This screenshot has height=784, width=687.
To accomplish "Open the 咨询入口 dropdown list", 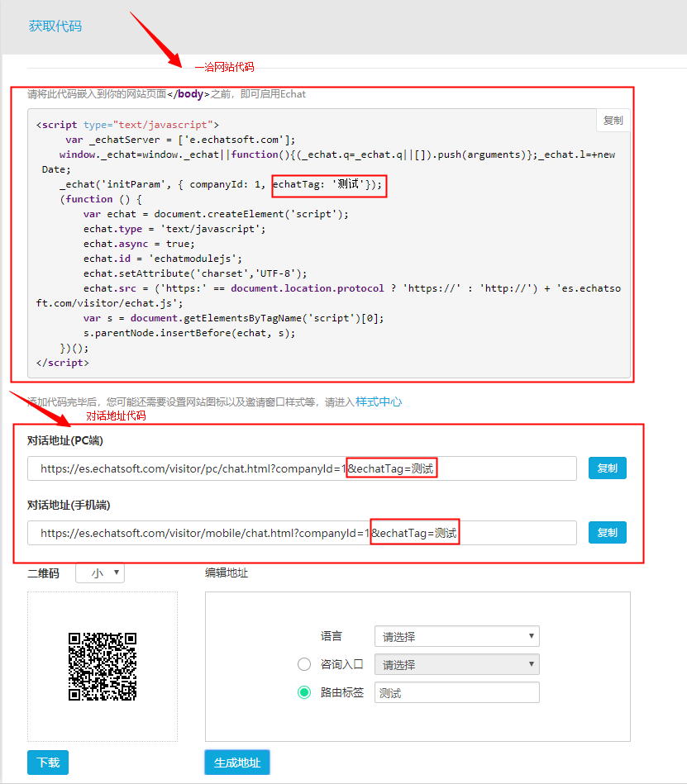I will tap(456, 664).
